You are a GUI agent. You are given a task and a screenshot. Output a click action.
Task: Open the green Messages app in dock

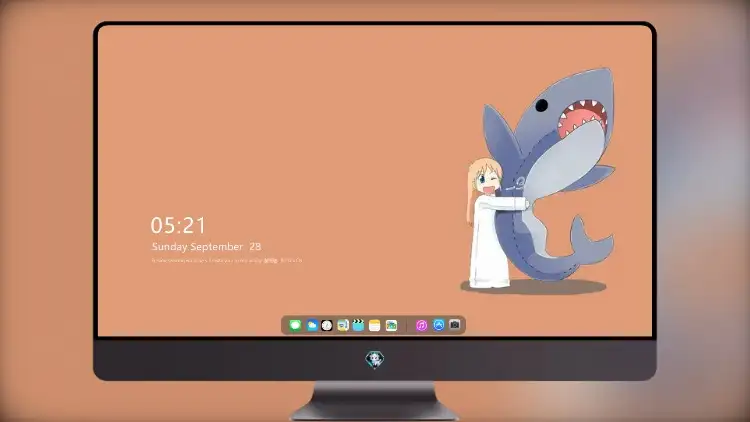tap(295, 325)
